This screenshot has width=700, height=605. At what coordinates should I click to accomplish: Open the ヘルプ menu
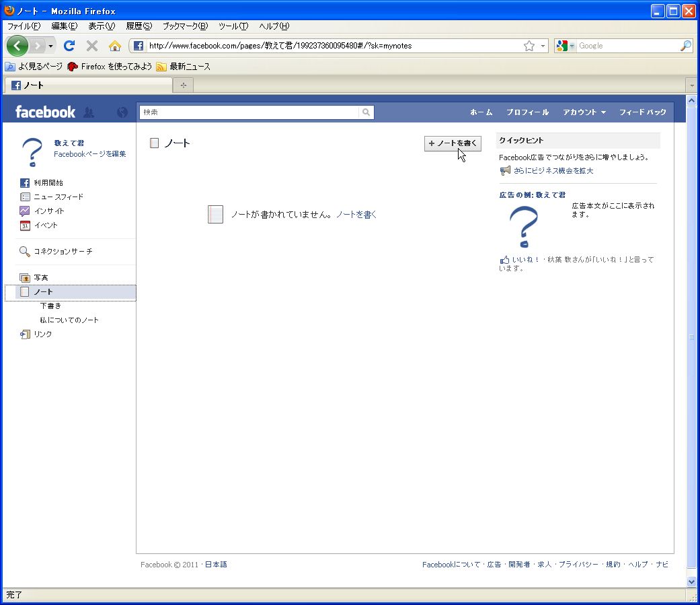tap(274, 26)
